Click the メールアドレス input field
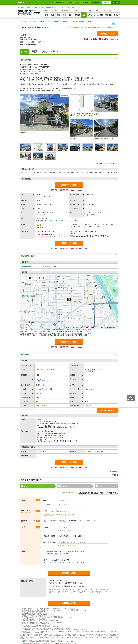Screen dimensions: 138x644 76,511
